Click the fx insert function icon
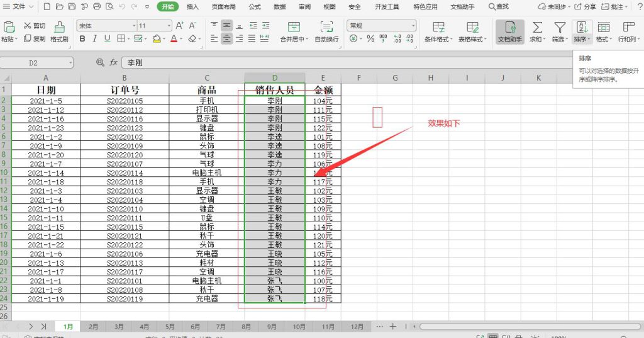The height and width of the screenshot is (338, 644). tap(114, 62)
